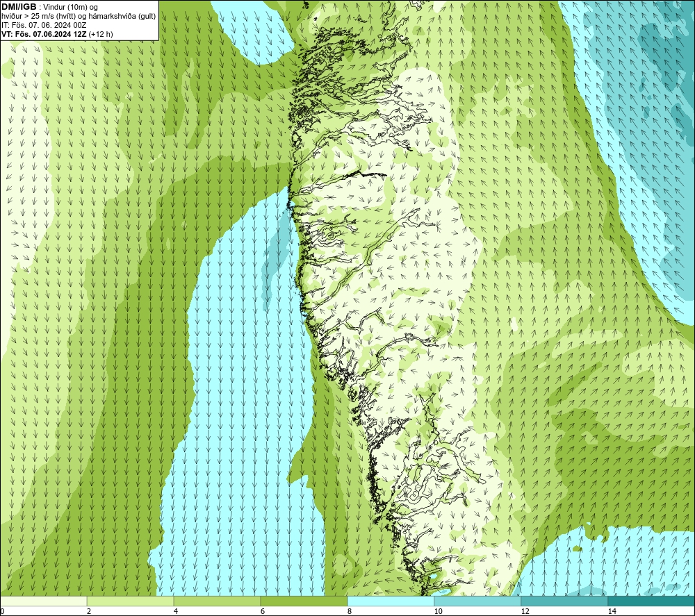695x616 pixels.
Task: Click the scale label '2'
Action: point(89,612)
